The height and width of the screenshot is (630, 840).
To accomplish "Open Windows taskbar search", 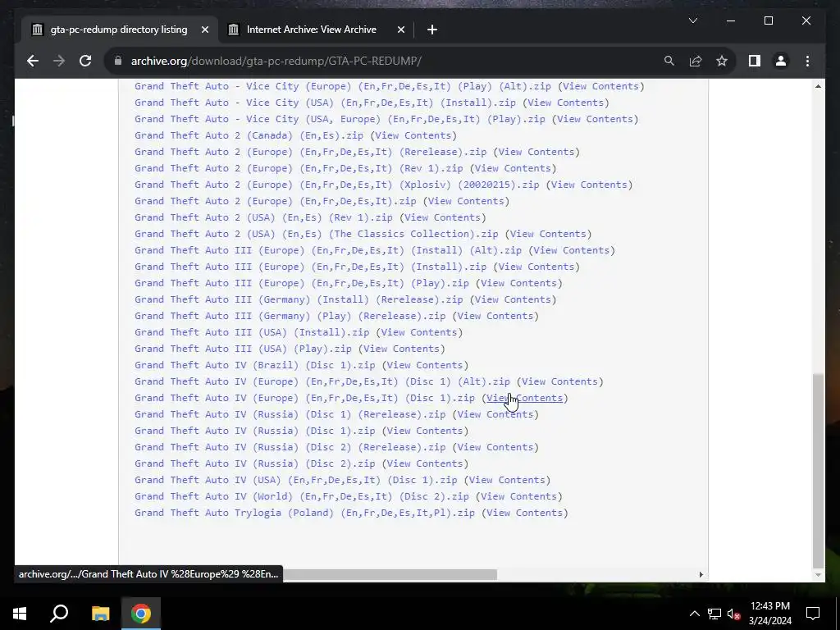I will 59,614.
